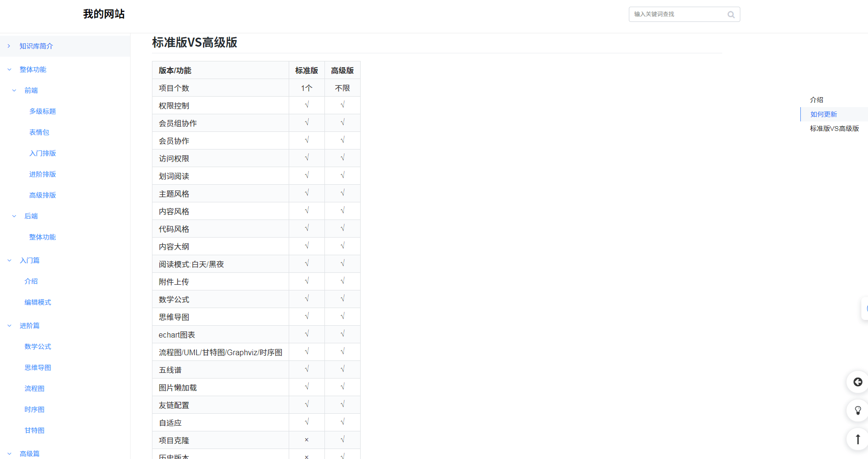The width and height of the screenshot is (868, 459).
Task: Toggle the light bulb theme button
Action: point(858,410)
